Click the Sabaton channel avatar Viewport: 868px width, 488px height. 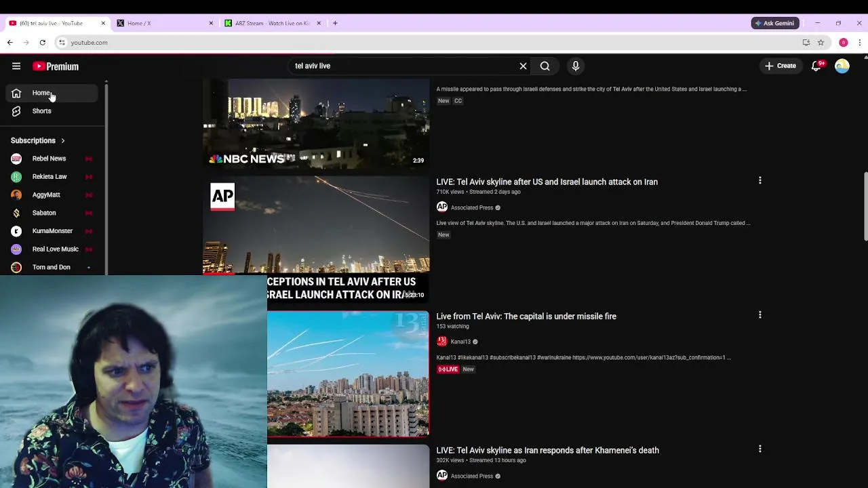click(x=16, y=213)
